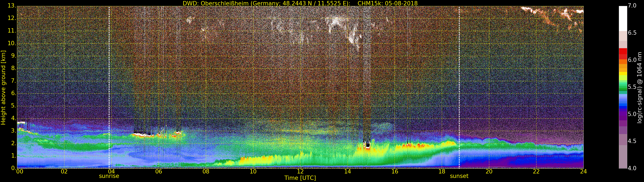Click the time tick label '12' on time axis
This screenshot has width=644, height=182.
300,172
